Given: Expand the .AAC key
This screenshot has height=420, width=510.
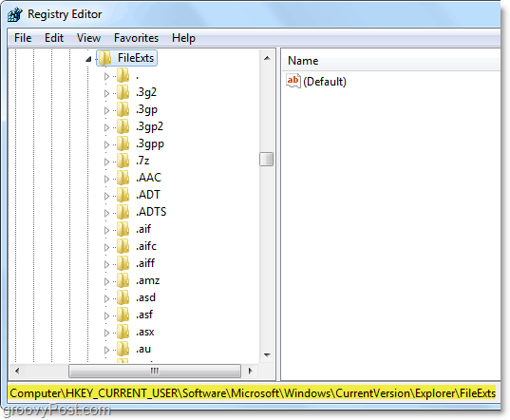Looking at the screenshot, I should pos(106,179).
